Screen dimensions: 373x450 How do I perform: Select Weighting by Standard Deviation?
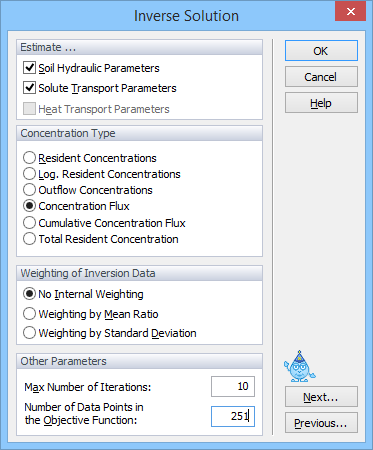pos(29,333)
